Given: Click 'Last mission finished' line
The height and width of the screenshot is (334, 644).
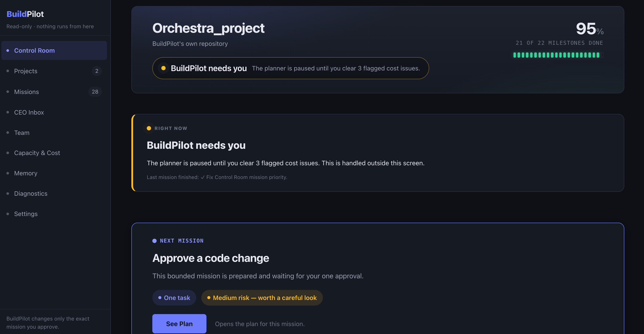Looking at the screenshot, I should [217, 177].
